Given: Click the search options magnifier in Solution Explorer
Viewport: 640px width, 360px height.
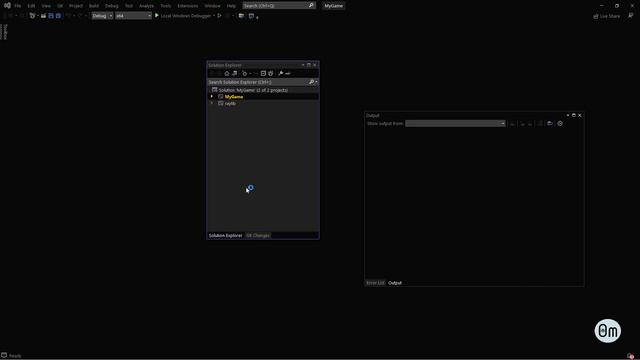Looking at the screenshot, I should click(312, 82).
